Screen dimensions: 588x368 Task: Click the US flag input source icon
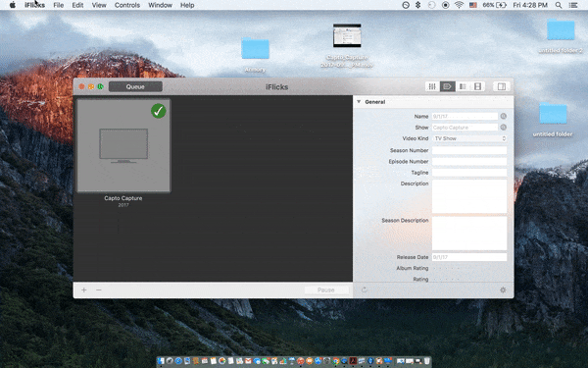click(x=473, y=5)
